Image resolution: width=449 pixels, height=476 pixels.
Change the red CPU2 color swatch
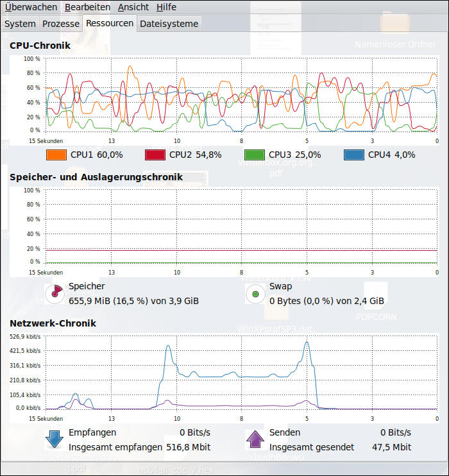(x=156, y=155)
